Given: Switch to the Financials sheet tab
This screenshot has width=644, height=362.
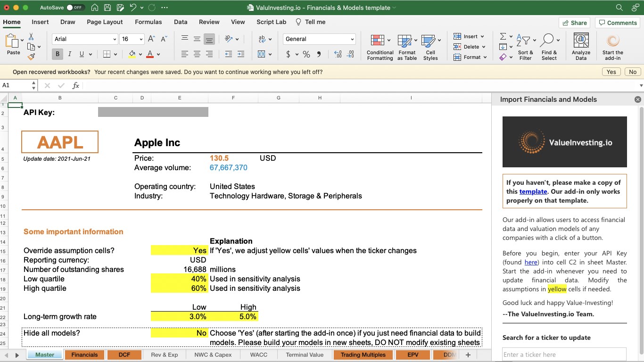Looking at the screenshot, I should [84, 354].
